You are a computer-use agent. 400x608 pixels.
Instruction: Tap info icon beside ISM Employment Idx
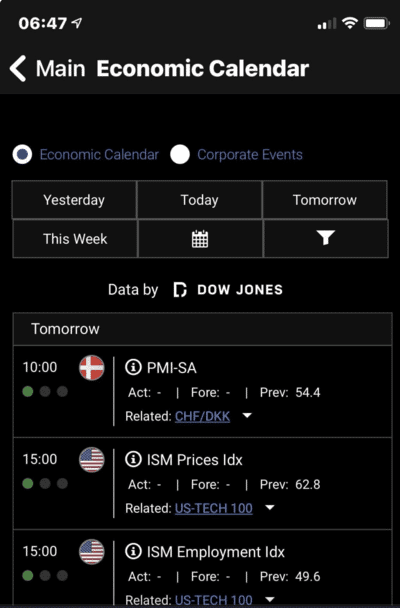click(133, 551)
